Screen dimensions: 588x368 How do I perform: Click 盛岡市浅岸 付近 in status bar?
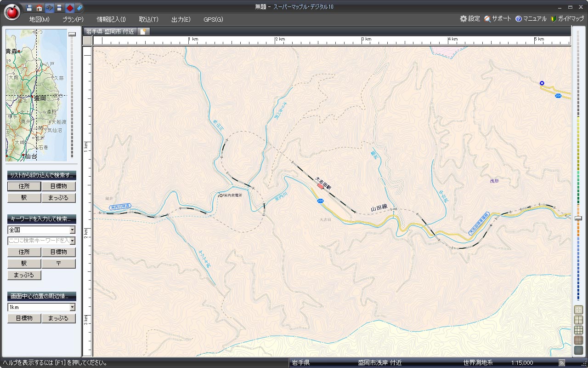380,362
